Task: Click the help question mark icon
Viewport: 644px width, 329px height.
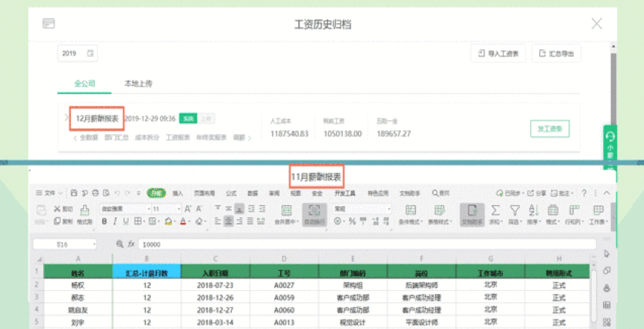Action: [583, 192]
